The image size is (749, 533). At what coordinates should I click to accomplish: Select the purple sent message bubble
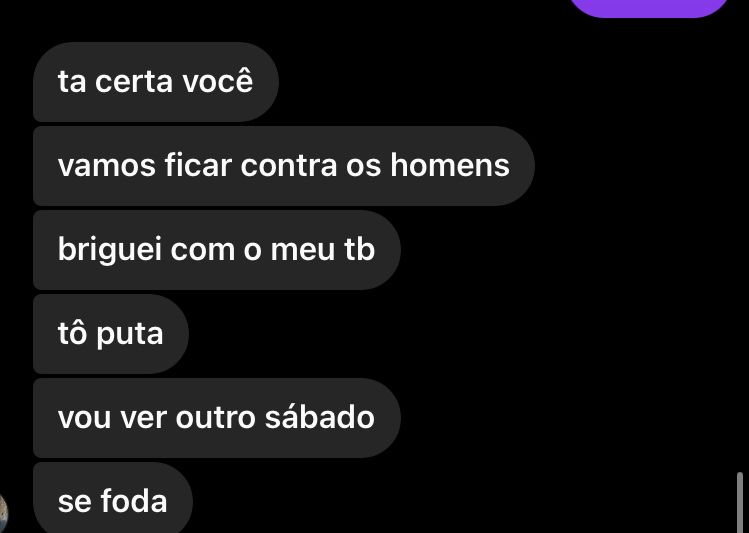(650, 8)
